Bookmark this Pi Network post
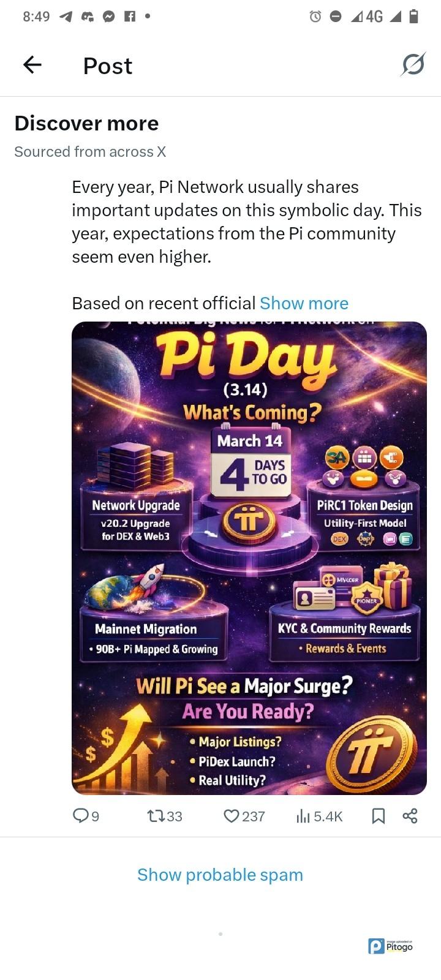Viewport: 441px width, 980px height. [379, 815]
